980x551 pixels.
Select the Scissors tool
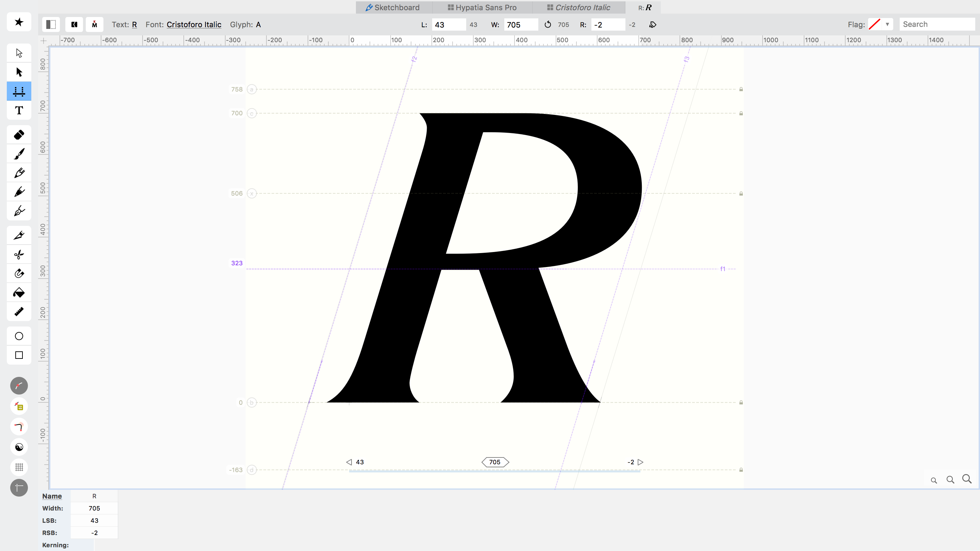19,254
